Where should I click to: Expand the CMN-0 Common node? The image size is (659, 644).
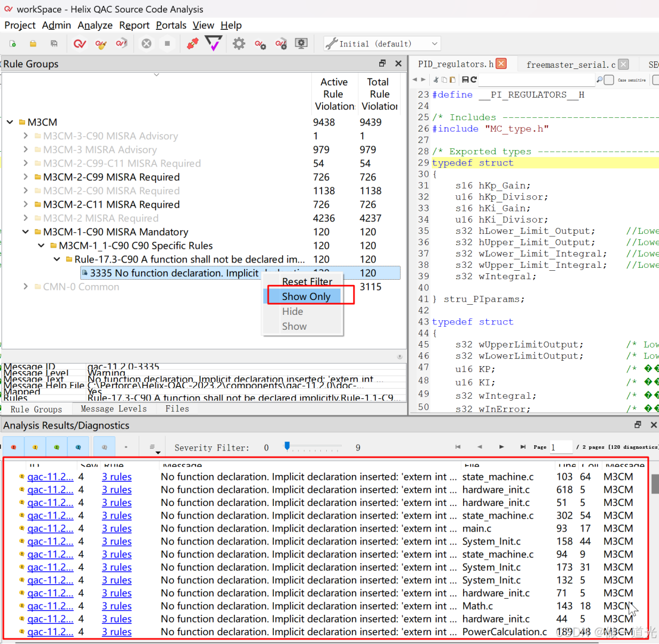(26, 286)
